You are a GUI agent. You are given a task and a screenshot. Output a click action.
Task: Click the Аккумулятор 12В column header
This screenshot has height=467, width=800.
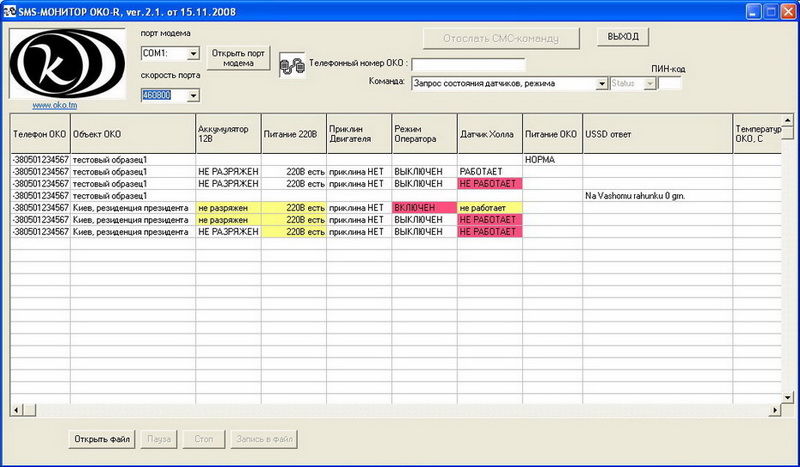point(228,133)
